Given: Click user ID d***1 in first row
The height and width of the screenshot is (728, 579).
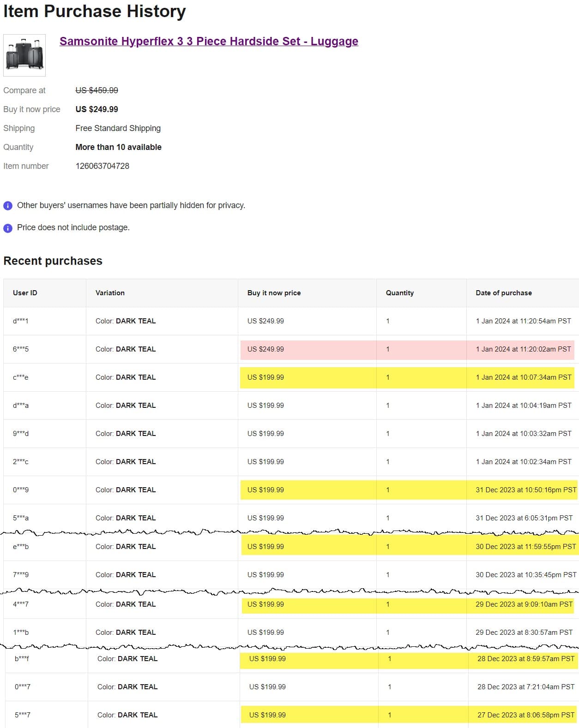Looking at the screenshot, I should 21,321.
